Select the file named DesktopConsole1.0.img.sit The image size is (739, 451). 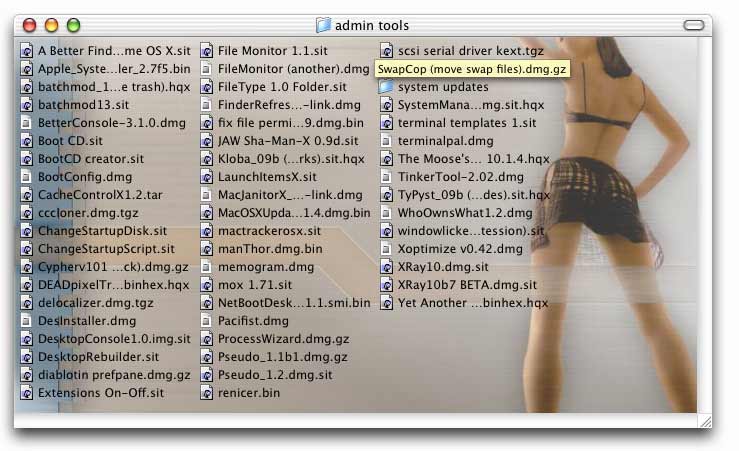115,339
